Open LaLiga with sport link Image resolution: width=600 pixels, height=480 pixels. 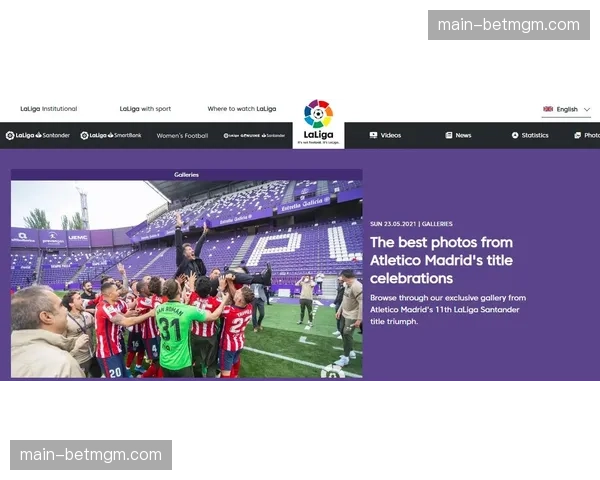point(145,109)
